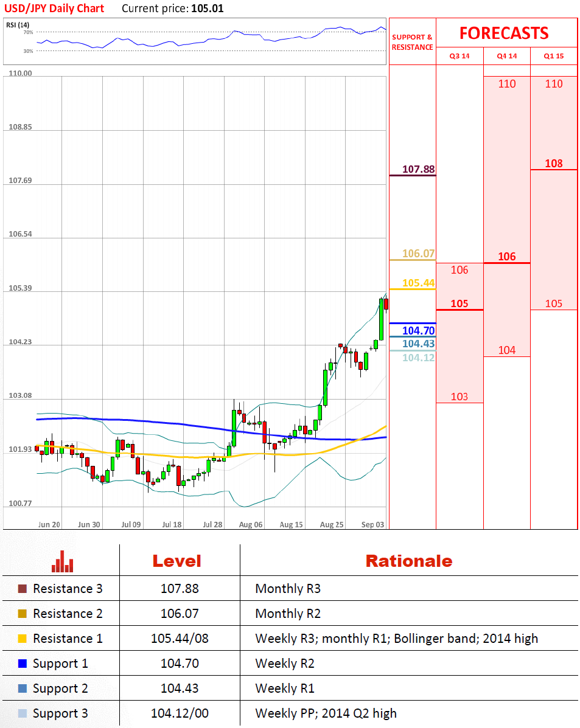Click the red bar chart icon in table header

tap(62, 561)
